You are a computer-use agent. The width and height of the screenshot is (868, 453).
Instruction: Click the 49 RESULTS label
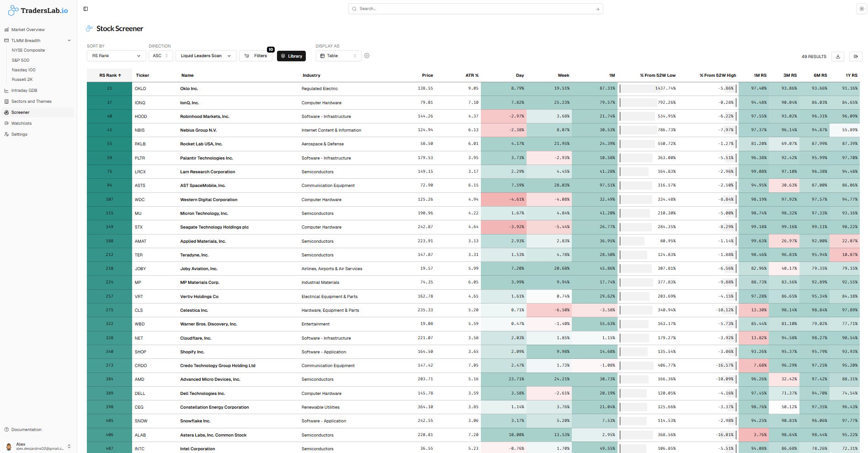pyautogui.click(x=814, y=57)
